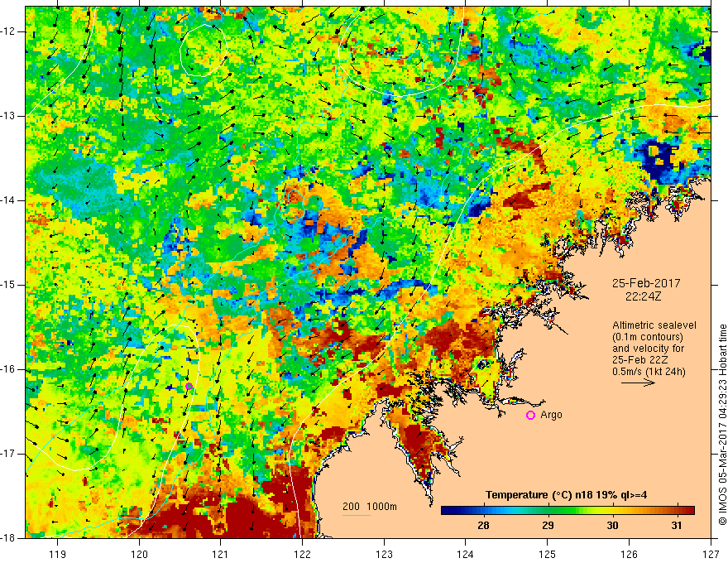Click the longitude label '123'
The height and width of the screenshot is (563, 728).
(x=384, y=554)
